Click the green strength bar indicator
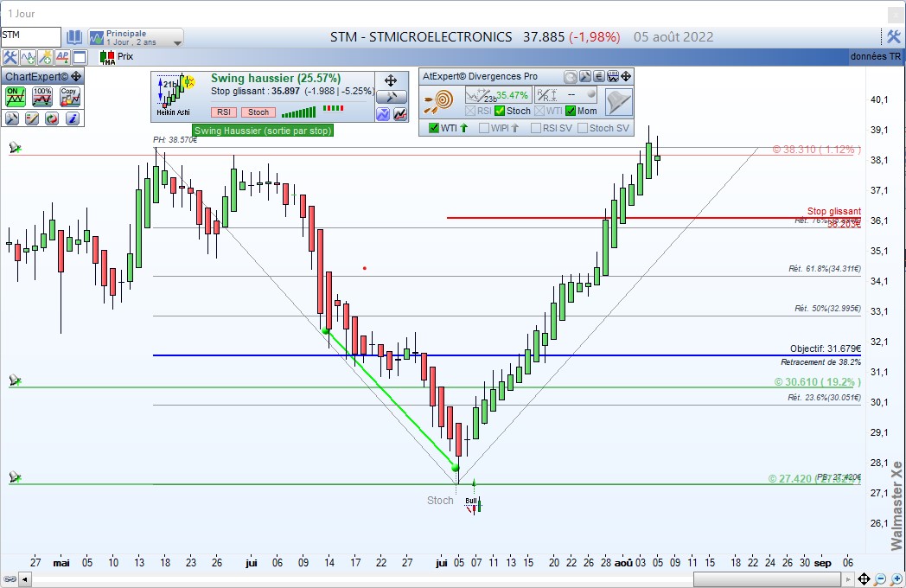 pyautogui.click(x=299, y=112)
